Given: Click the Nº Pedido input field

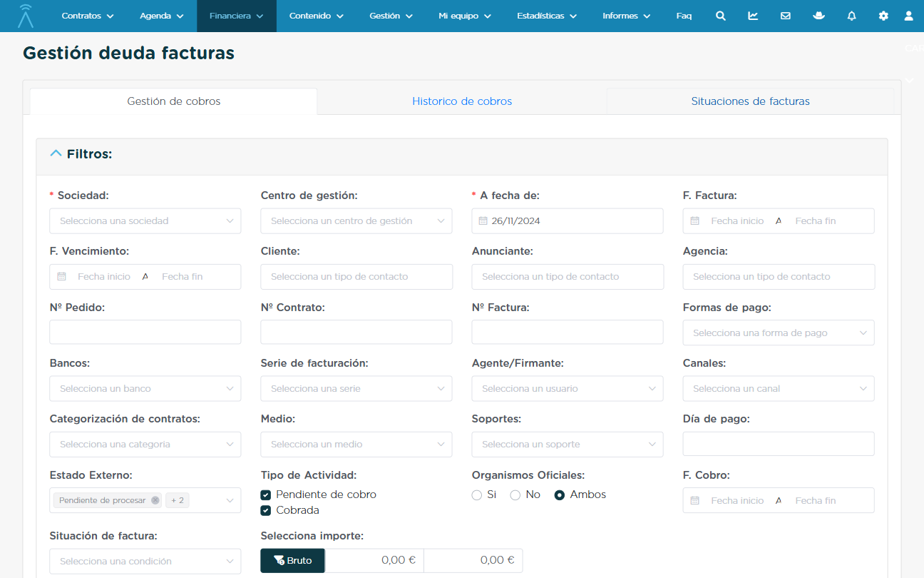Looking at the screenshot, I should tap(145, 333).
